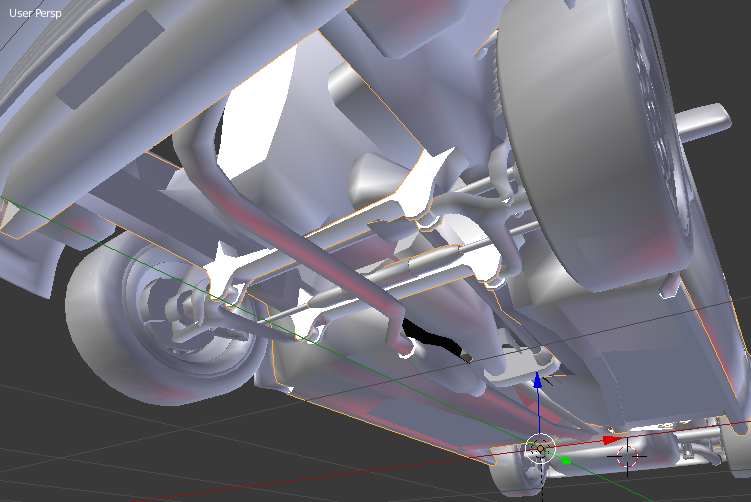Click the red X-axis manipulator arrow
This screenshot has height=502, width=751.
(x=612, y=440)
